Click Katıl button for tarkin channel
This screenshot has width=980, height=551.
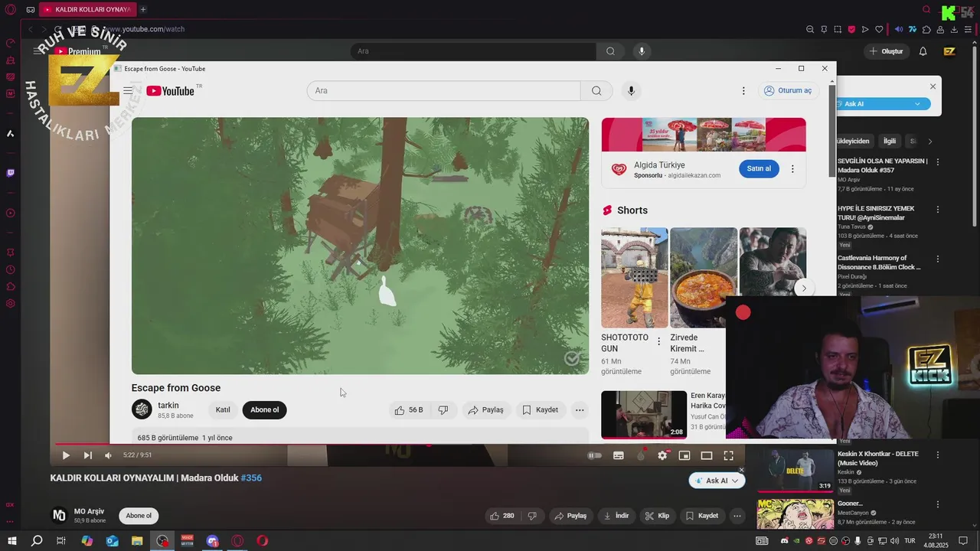223,410
